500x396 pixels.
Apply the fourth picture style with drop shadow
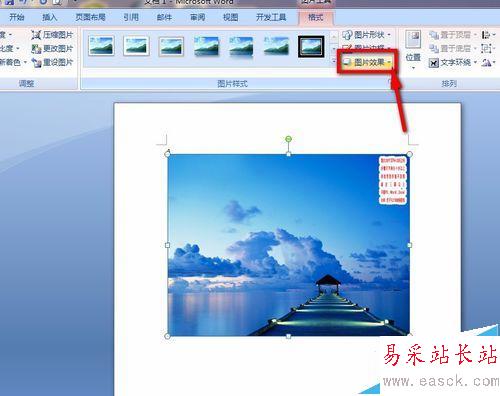point(206,46)
